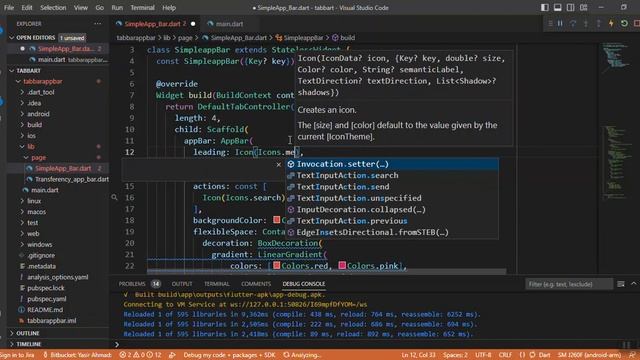Open the File menu

point(9,7)
